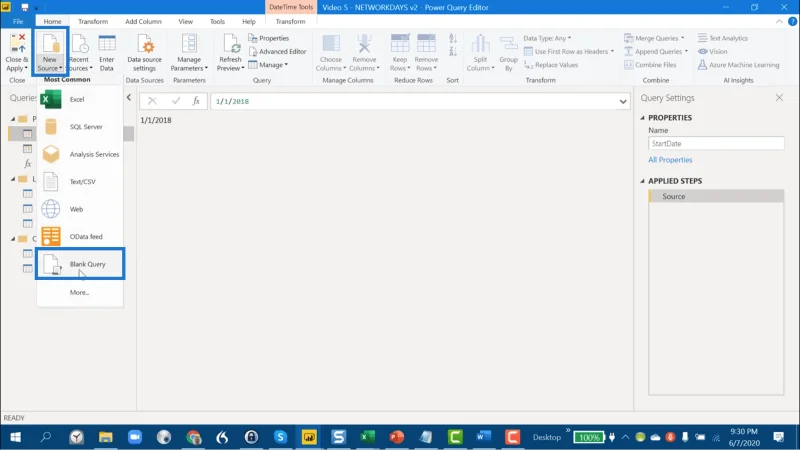Select Blank Query

(80, 264)
